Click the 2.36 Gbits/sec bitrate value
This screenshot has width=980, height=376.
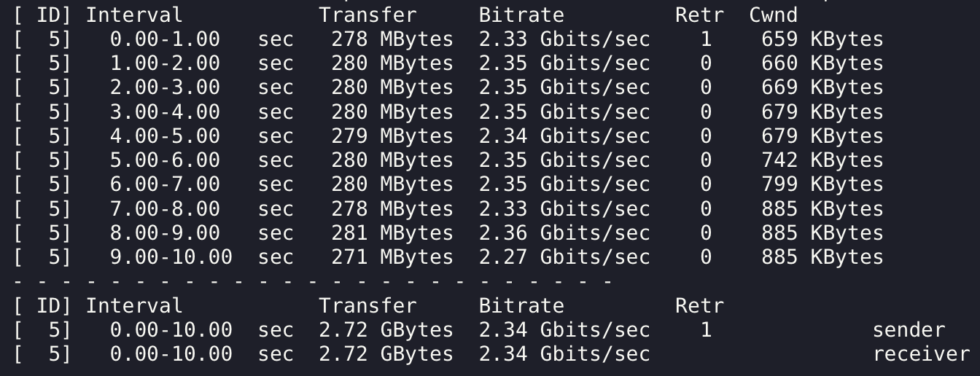564,233
